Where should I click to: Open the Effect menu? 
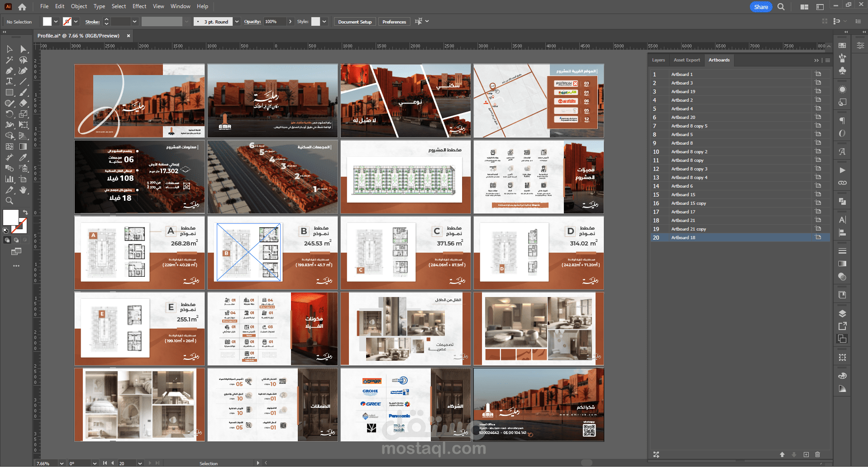click(139, 6)
